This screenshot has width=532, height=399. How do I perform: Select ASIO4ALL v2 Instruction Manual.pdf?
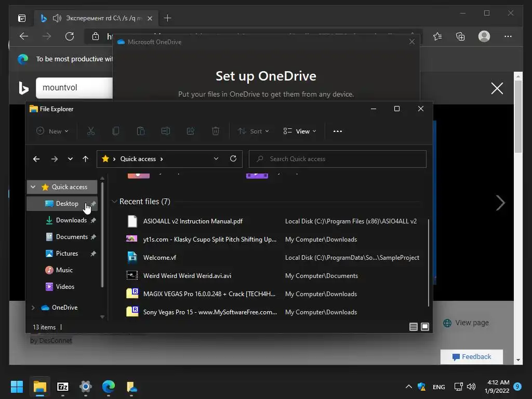coord(273,221)
